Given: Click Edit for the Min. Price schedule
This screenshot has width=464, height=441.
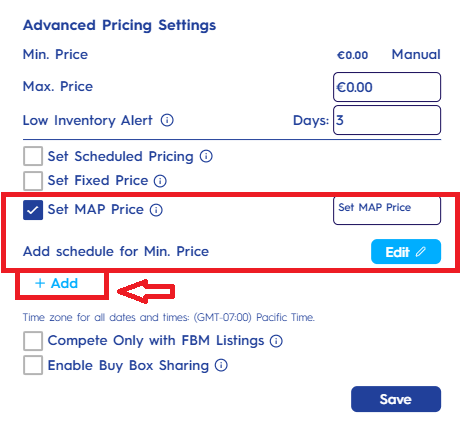Looking at the screenshot, I should point(406,252).
